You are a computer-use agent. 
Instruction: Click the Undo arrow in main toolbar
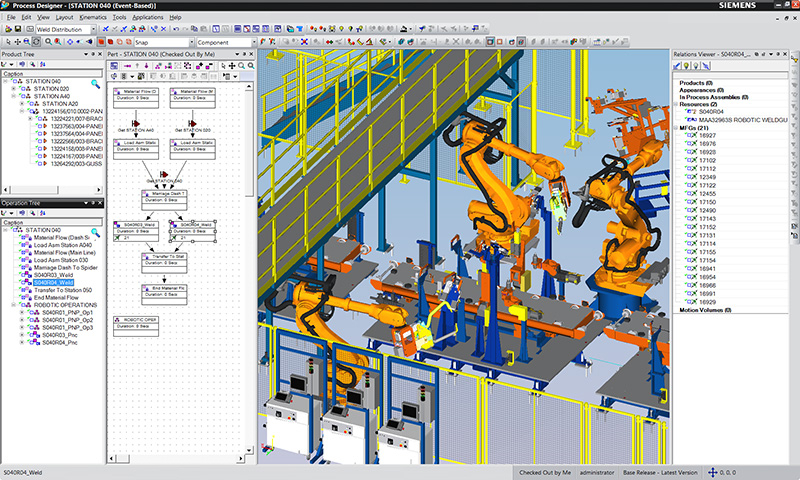click(176, 29)
